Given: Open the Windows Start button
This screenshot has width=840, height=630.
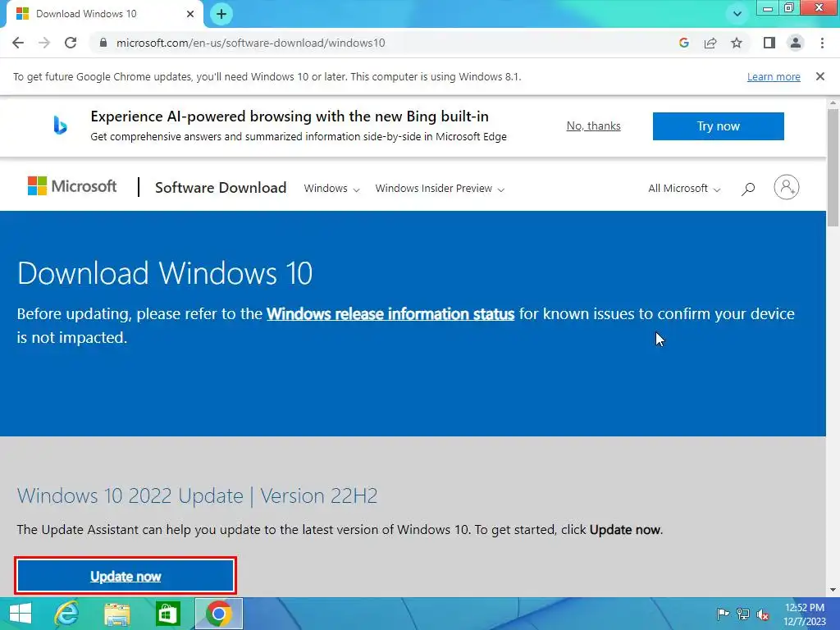Looking at the screenshot, I should tap(20, 614).
